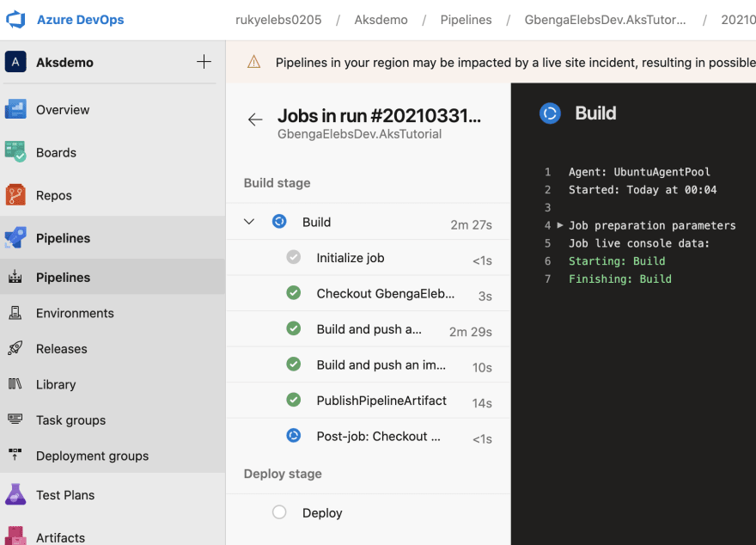Click the running status icon beside Build job
Viewport: 756px width, 545px height.
pos(279,222)
